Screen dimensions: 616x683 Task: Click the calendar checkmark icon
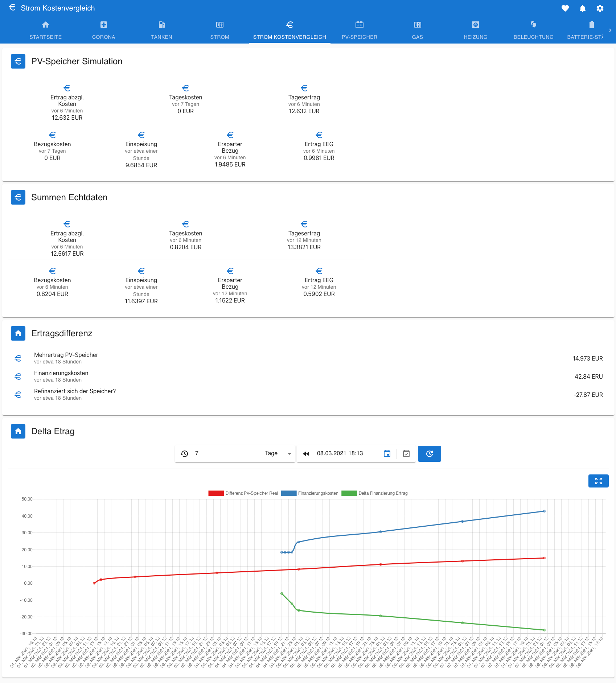406,453
